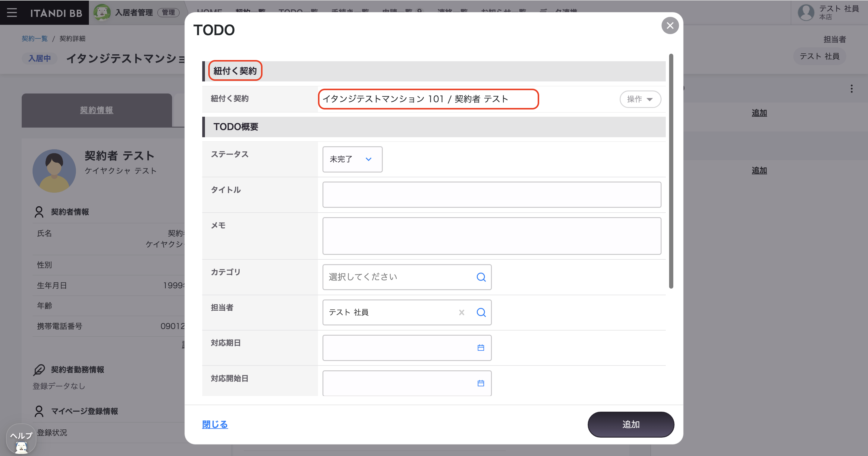The image size is (868, 456).
Task: Clear 担当者 value with the x icon
Action: tap(462, 313)
